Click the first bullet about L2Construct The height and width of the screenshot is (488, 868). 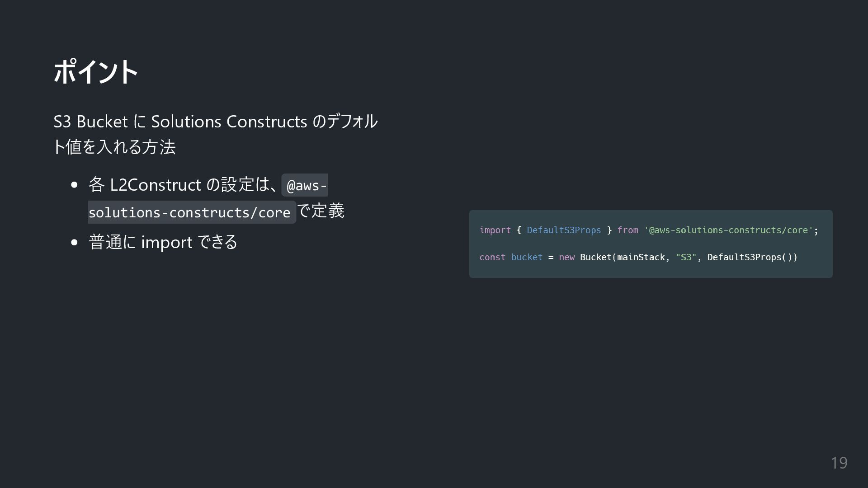point(217,198)
